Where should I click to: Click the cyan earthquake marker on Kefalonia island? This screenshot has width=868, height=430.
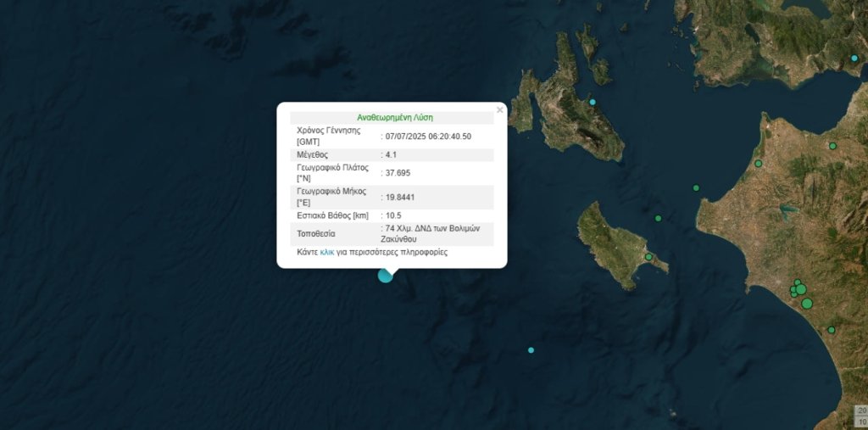tap(593, 103)
